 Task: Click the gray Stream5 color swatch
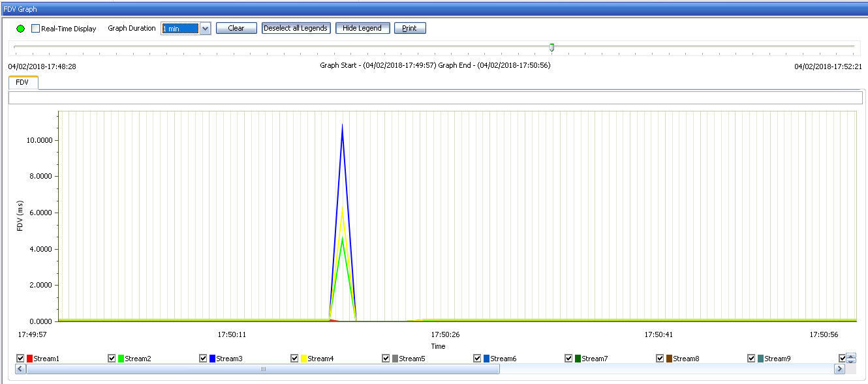point(395,359)
